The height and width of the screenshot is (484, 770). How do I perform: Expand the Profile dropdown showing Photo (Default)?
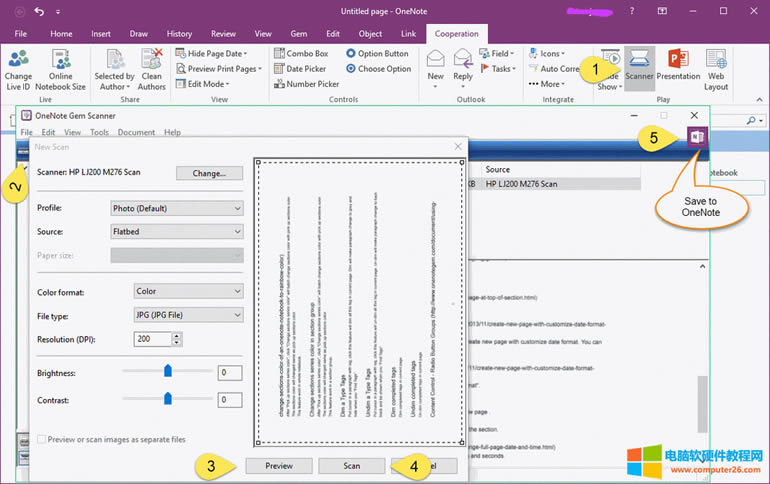[x=177, y=208]
